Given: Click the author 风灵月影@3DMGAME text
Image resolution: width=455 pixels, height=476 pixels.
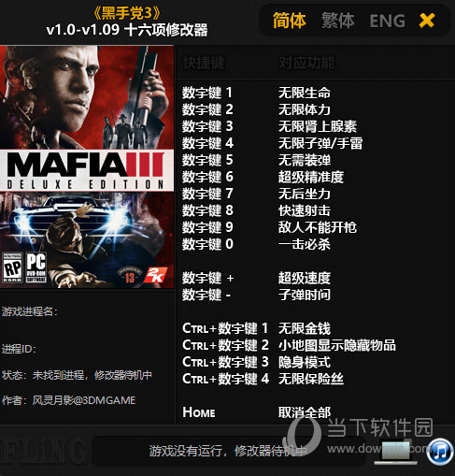Looking at the screenshot, I should click(x=84, y=400).
